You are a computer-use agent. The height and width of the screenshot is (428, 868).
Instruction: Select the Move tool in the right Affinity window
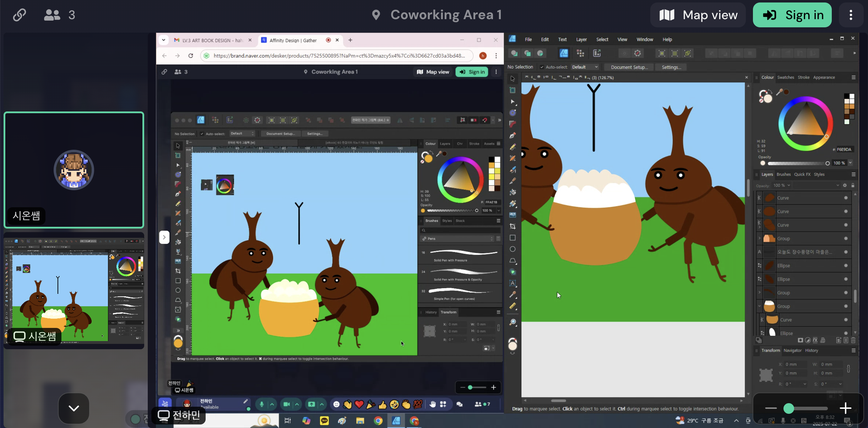tap(512, 79)
